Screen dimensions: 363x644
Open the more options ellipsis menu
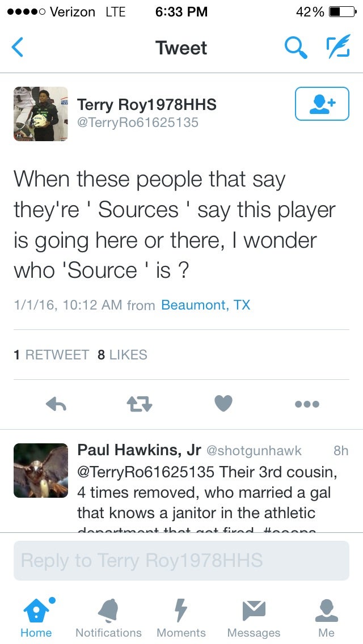[x=307, y=404]
